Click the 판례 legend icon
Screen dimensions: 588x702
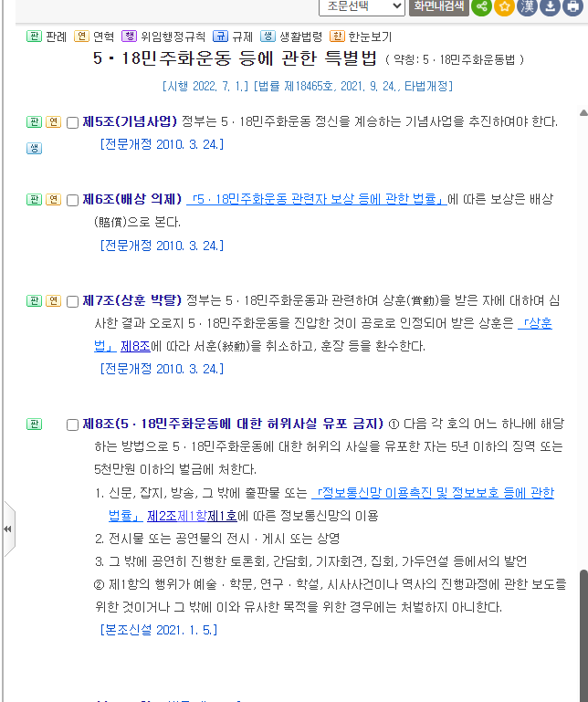[x=34, y=37]
